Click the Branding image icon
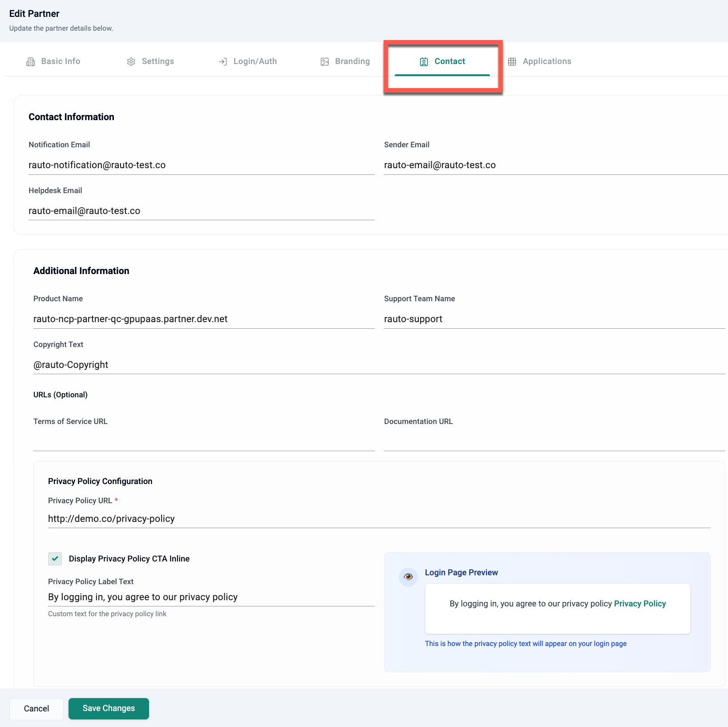This screenshot has width=728, height=727. click(325, 62)
